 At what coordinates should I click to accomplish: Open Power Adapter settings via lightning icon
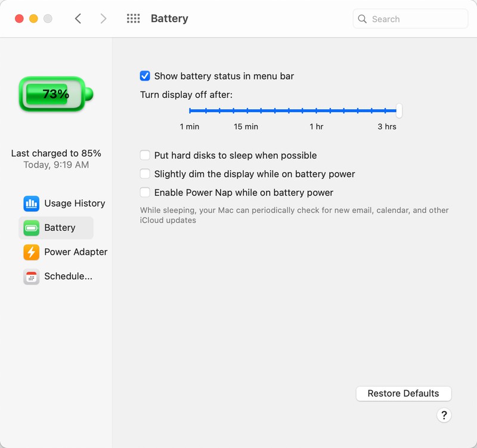click(33, 252)
